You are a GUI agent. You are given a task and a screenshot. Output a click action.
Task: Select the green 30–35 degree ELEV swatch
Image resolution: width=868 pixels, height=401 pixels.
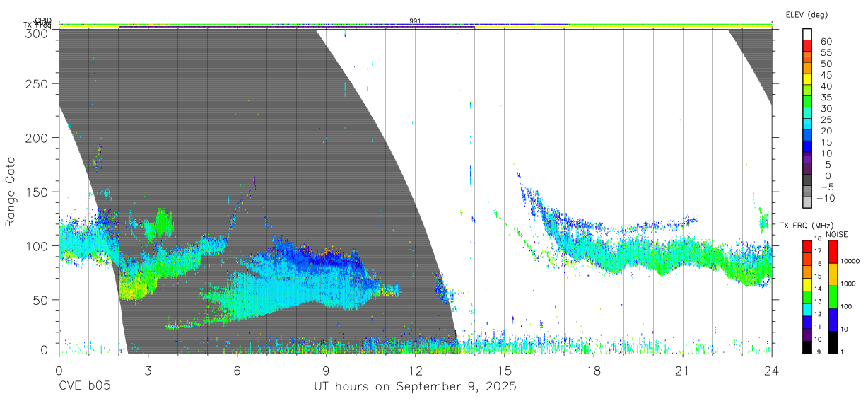pos(807,102)
